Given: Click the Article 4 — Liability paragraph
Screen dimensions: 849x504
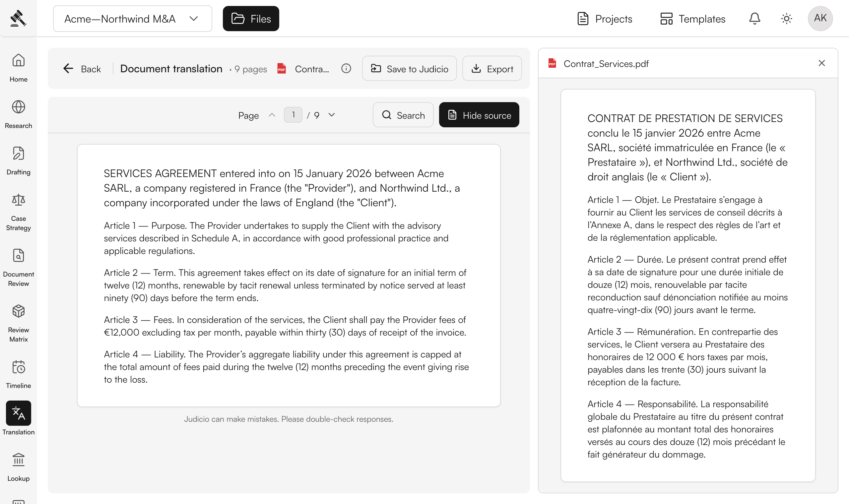Looking at the screenshot, I should [x=286, y=367].
